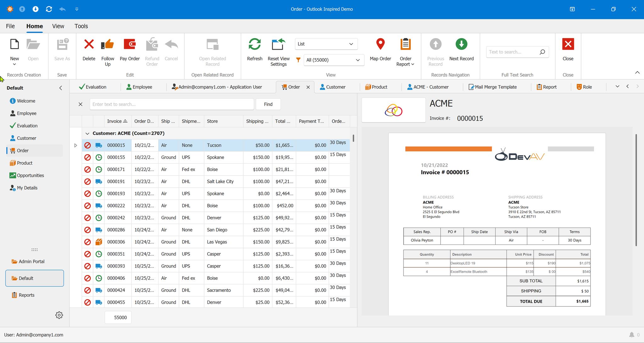The height and width of the screenshot is (343, 644).
Task: Click the clock icon for invoice 0000155
Action: (x=98, y=157)
